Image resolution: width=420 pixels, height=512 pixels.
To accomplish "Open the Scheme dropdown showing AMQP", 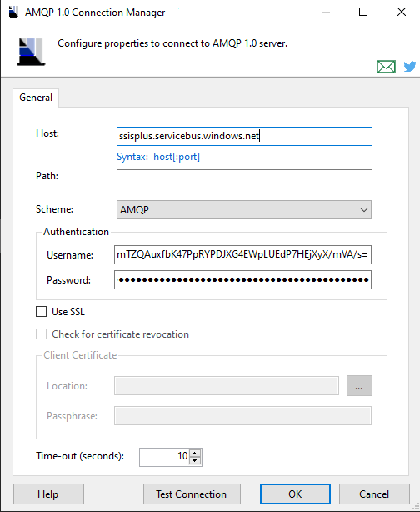I will (x=244, y=209).
